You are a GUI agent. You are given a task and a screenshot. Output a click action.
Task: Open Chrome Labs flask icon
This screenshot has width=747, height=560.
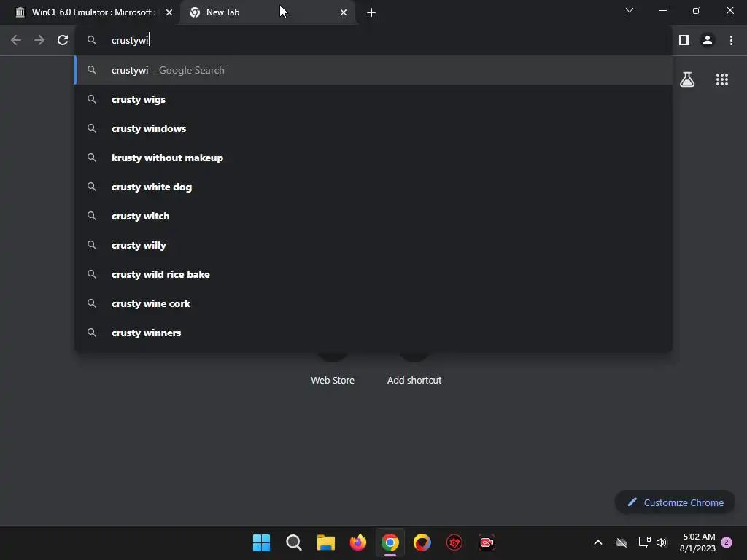(687, 79)
